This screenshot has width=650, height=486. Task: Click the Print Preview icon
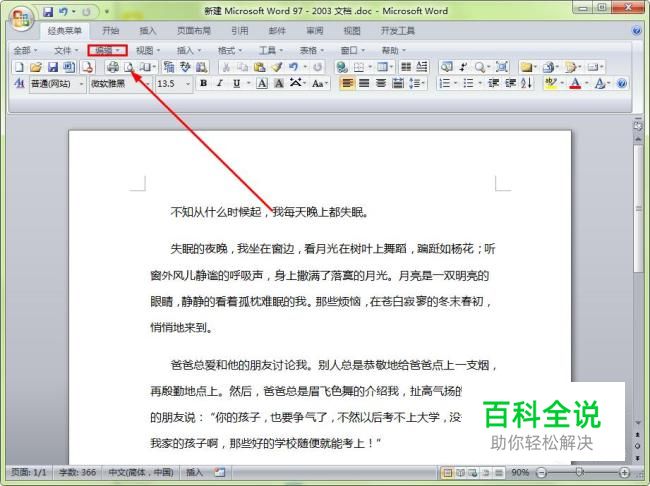pos(129,67)
